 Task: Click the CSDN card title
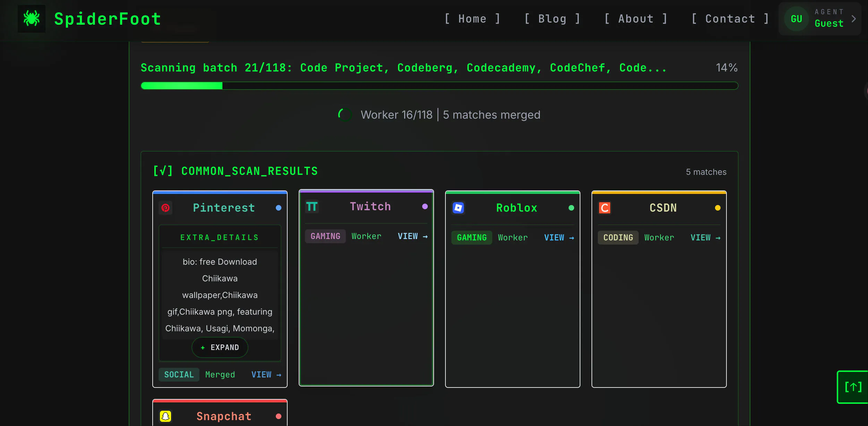pyautogui.click(x=663, y=208)
